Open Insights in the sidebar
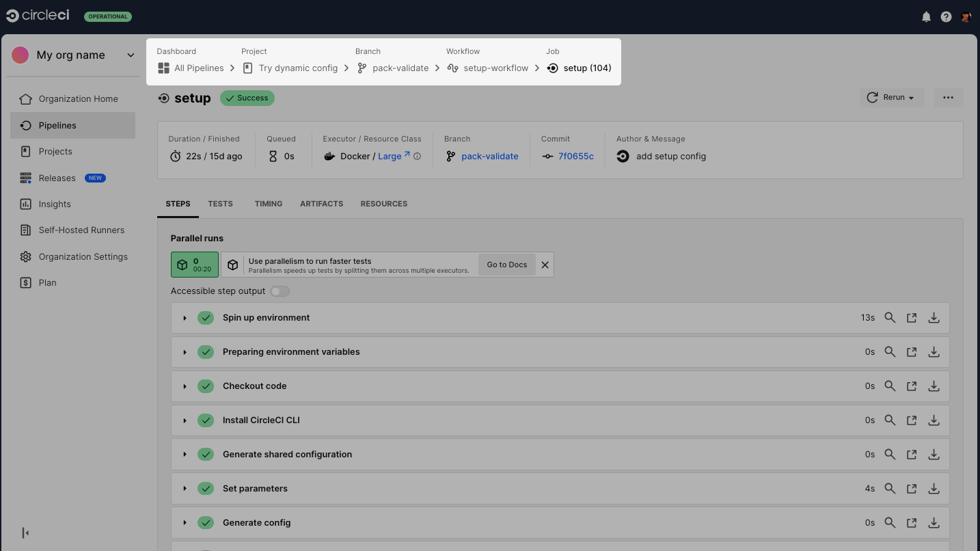The image size is (980, 551). click(73, 204)
